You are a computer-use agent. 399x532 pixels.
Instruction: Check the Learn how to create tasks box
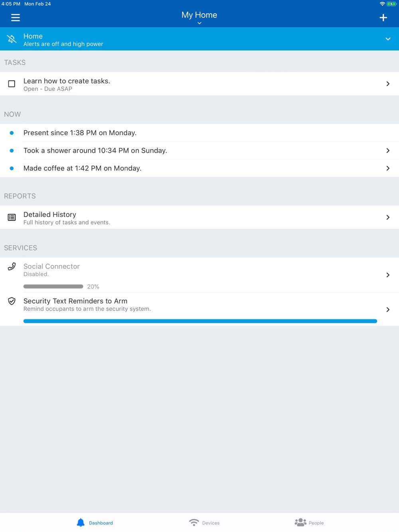(x=12, y=84)
